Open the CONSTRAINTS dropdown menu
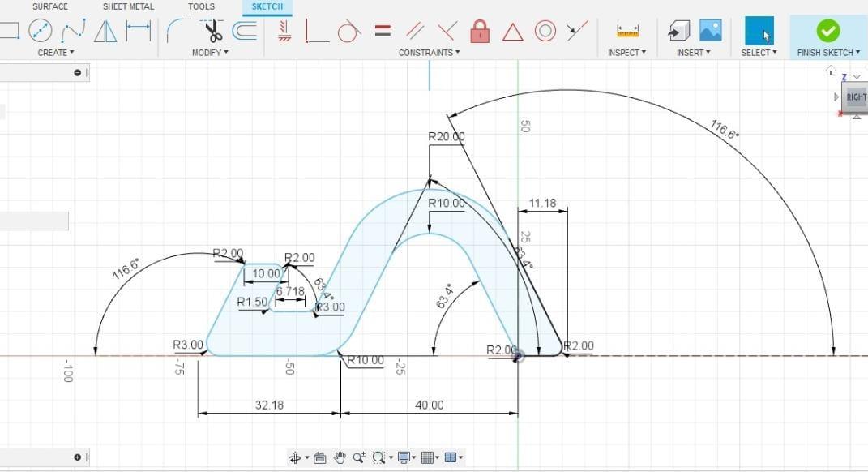The image size is (868, 472). point(429,53)
